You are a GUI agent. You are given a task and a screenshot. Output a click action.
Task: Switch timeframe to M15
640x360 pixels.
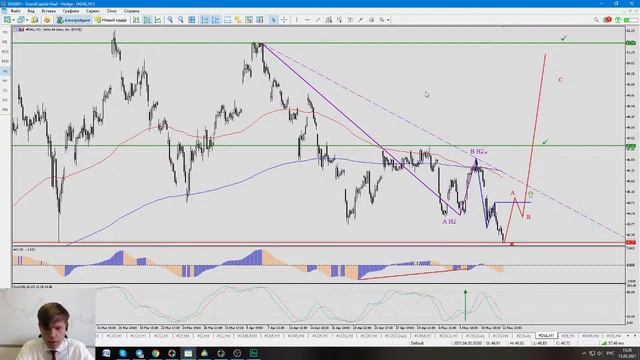click(x=5, y=51)
